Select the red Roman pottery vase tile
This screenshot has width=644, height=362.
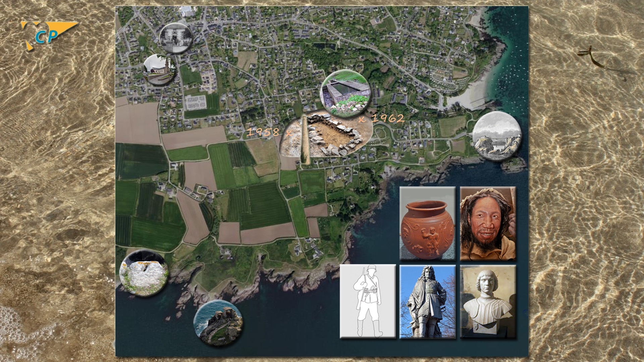click(427, 223)
